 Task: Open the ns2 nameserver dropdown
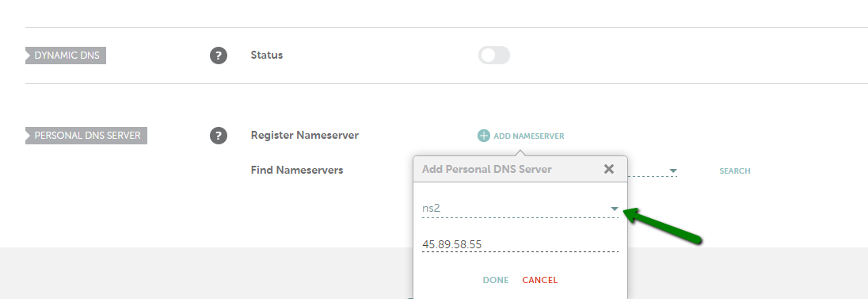pos(520,209)
